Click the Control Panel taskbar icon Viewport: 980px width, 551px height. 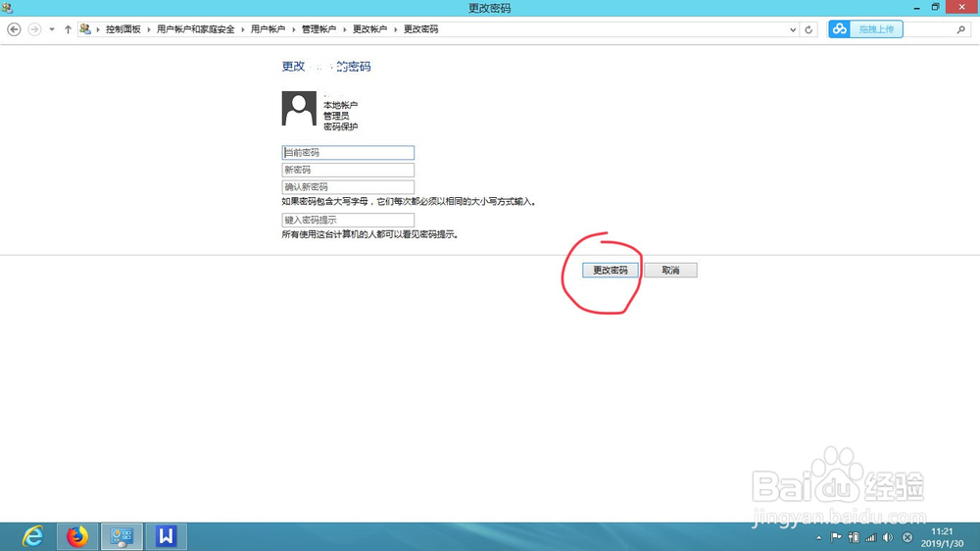122,536
